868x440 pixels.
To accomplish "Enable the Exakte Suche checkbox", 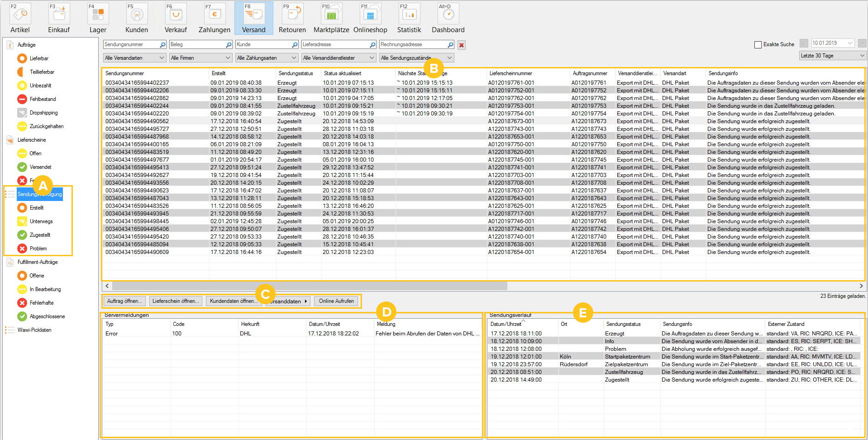I will coord(758,44).
